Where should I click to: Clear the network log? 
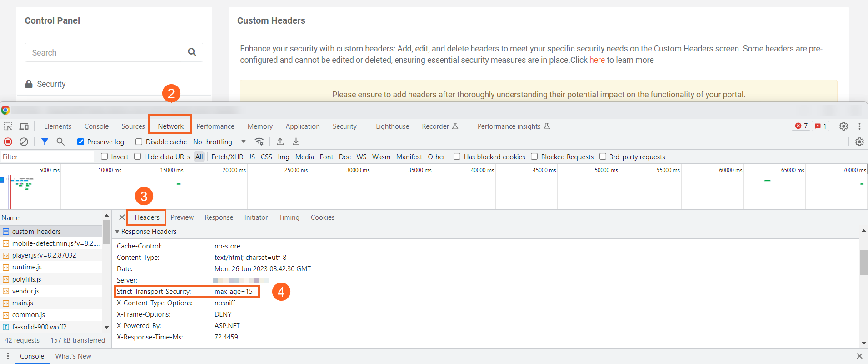pyautogui.click(x=24, y=142)
